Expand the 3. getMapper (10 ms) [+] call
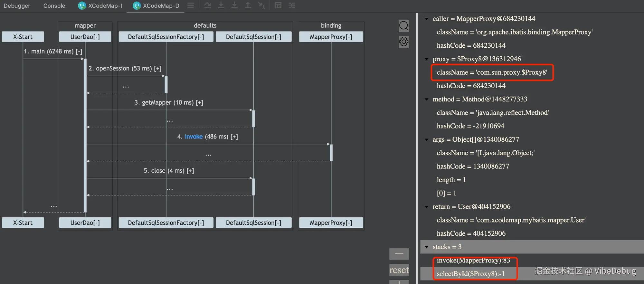The height and width of the screenshot is (284, 644). click(x=169, y=102)
